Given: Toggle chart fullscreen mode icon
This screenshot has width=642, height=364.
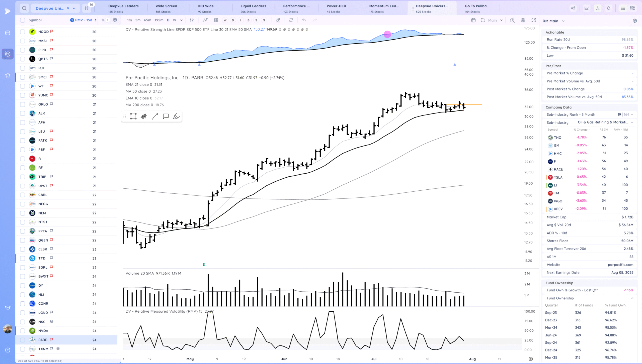Looking at the screenshot, I should 534,20.
